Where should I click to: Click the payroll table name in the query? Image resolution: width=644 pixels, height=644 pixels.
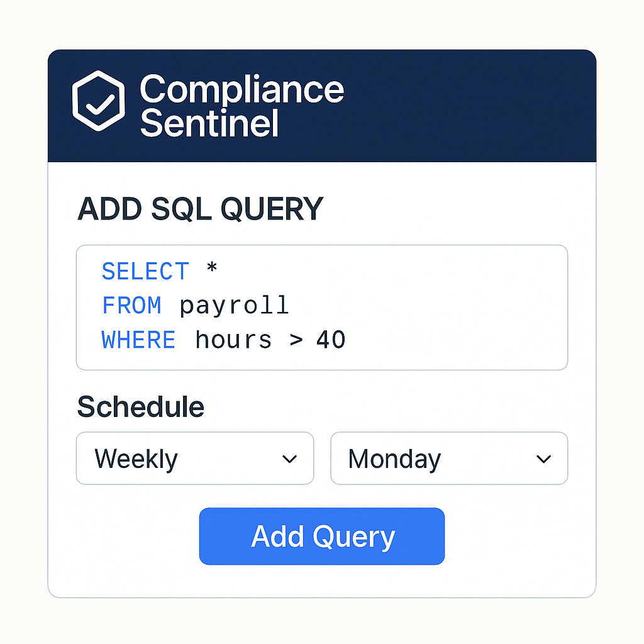click(x=234, y=305)
